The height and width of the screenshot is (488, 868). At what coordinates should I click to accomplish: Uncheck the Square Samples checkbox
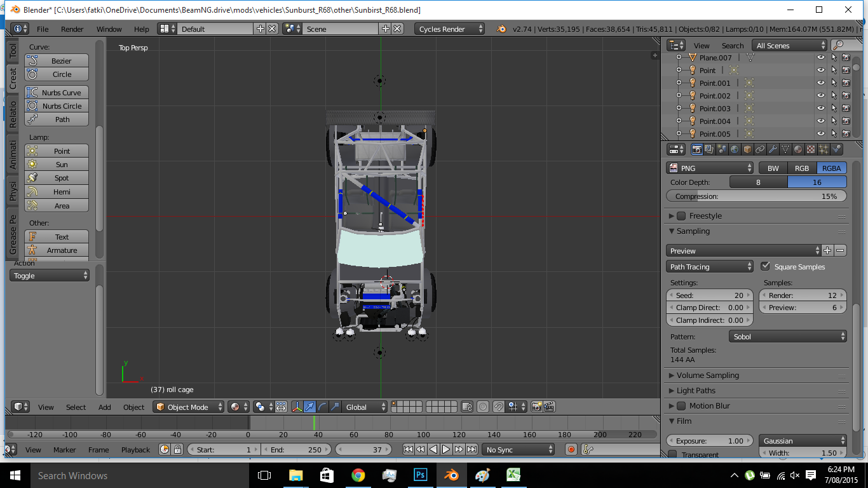click(x=765, y=266)
